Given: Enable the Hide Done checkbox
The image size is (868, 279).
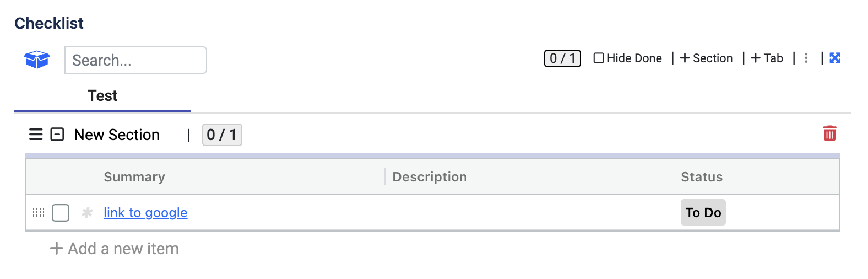Looking at the screenshot, I should pos(599,58).
